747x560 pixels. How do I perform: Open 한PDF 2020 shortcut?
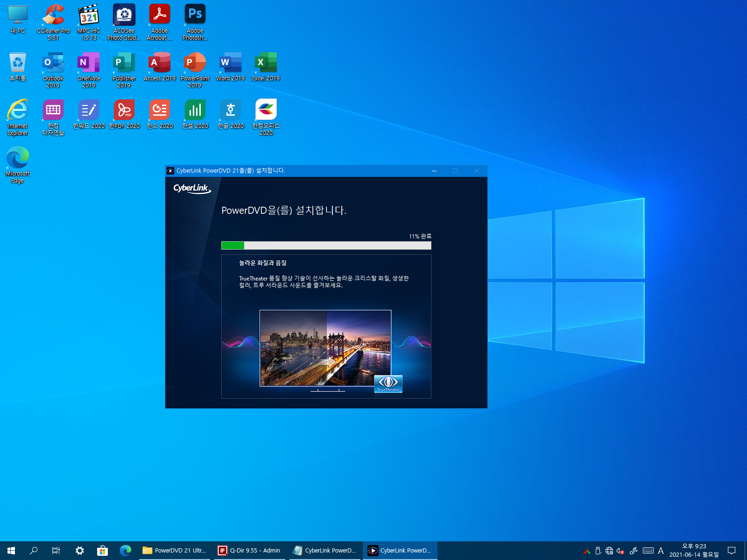[x=124, y=115]
